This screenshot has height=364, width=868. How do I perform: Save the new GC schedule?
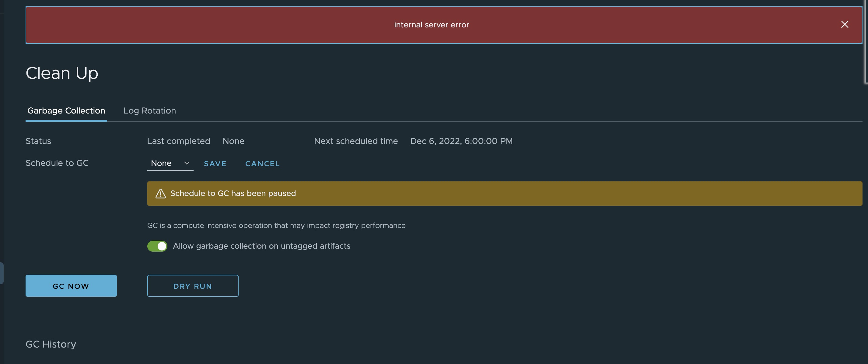pyautogui.click(x=215, y=163)
